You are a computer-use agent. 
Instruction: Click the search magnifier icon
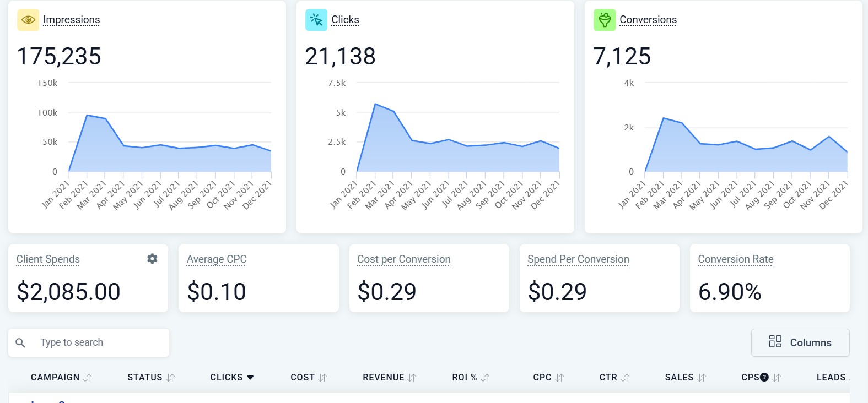coord(20,342)
